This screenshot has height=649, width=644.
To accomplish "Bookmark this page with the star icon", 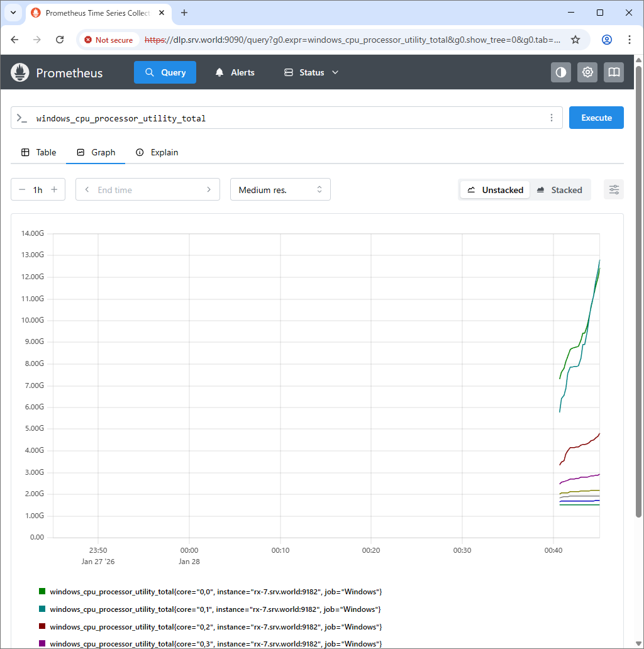I will click(x=575, y=40).
